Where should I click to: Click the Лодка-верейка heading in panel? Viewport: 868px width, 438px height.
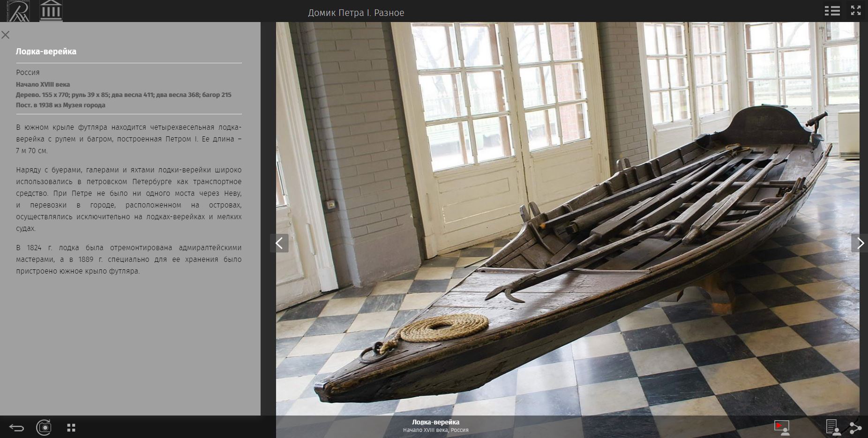pos(46,52)
